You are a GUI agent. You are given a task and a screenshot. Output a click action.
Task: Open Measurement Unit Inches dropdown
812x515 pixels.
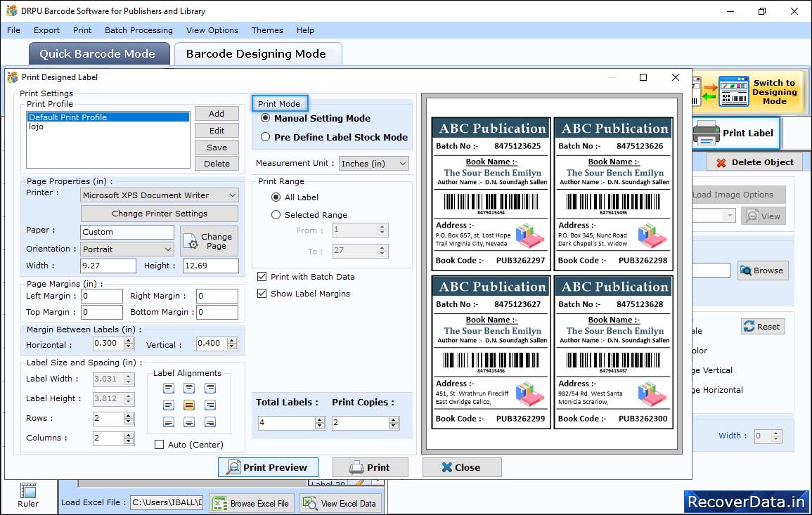click(x=374, y=164)
